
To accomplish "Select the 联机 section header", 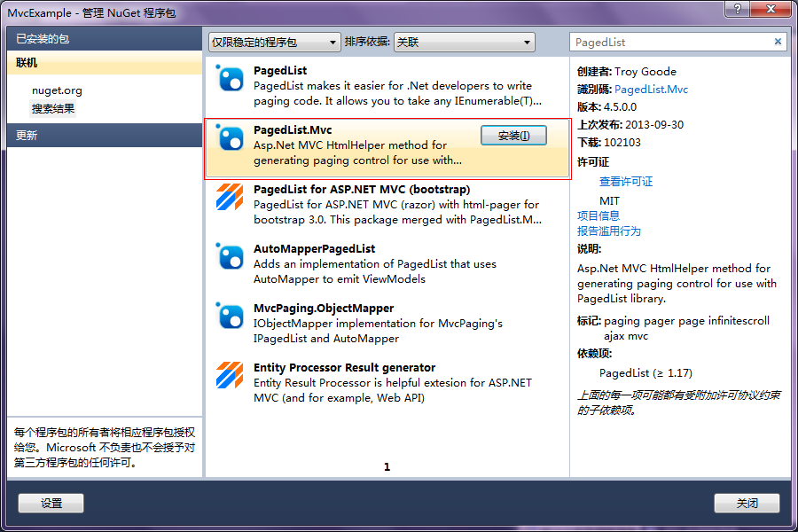I will 105,63.
